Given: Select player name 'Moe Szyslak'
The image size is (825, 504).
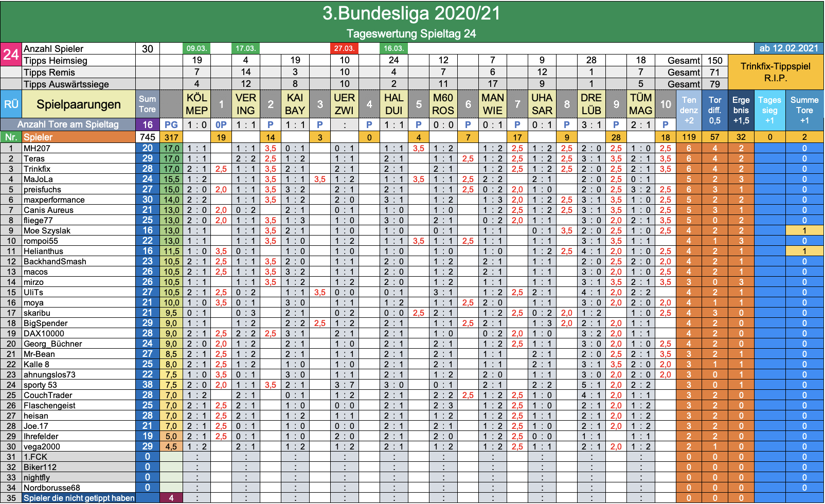Looking at the screenshot, I should [47, 230].
